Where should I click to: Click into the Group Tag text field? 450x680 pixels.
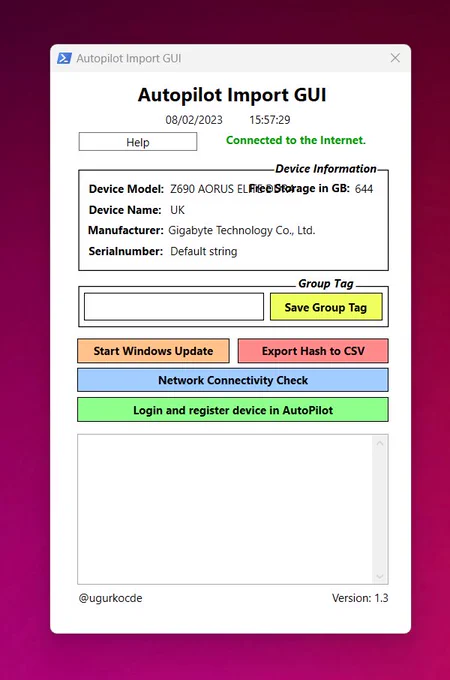point(174,307)
